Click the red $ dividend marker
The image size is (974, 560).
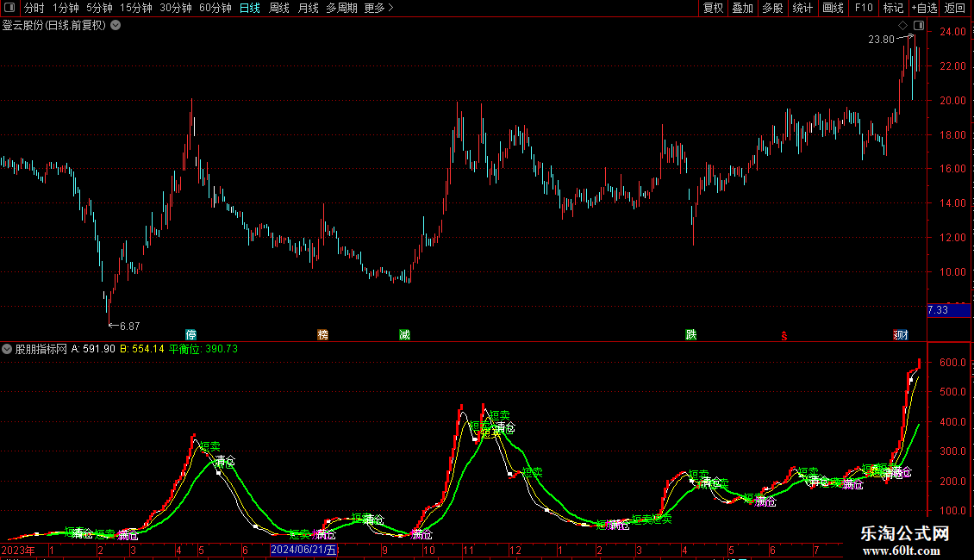click(784, 336)
